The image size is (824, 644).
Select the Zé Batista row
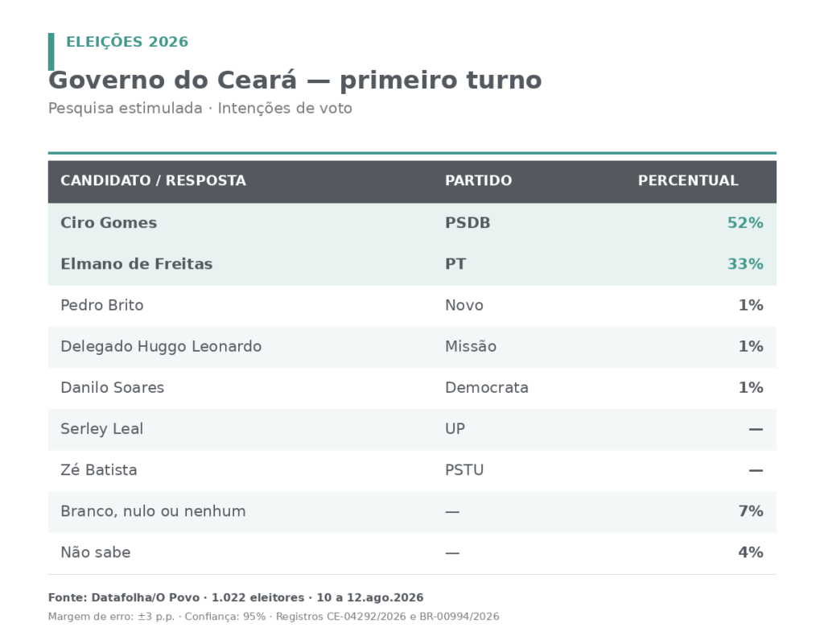(x=412, y=470)
